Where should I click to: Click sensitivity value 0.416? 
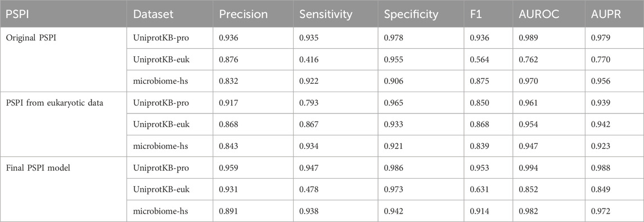308,60
